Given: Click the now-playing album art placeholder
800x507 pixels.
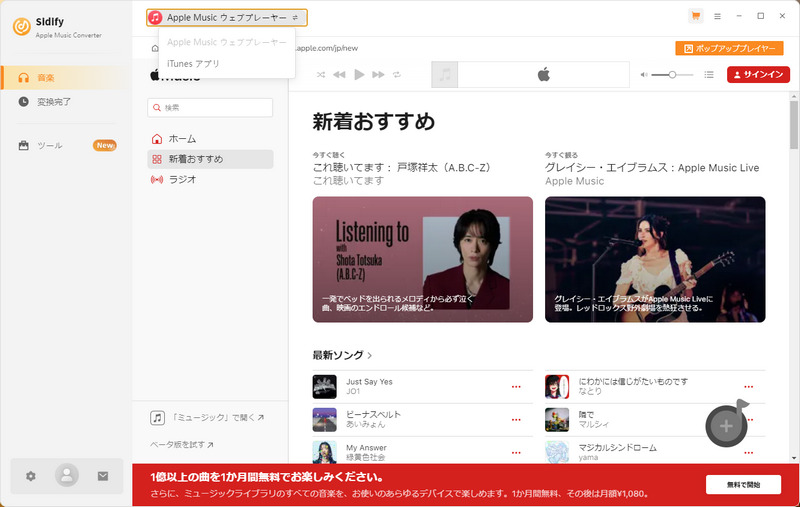Looking at the screenshot, I should [x=445, y=74].
